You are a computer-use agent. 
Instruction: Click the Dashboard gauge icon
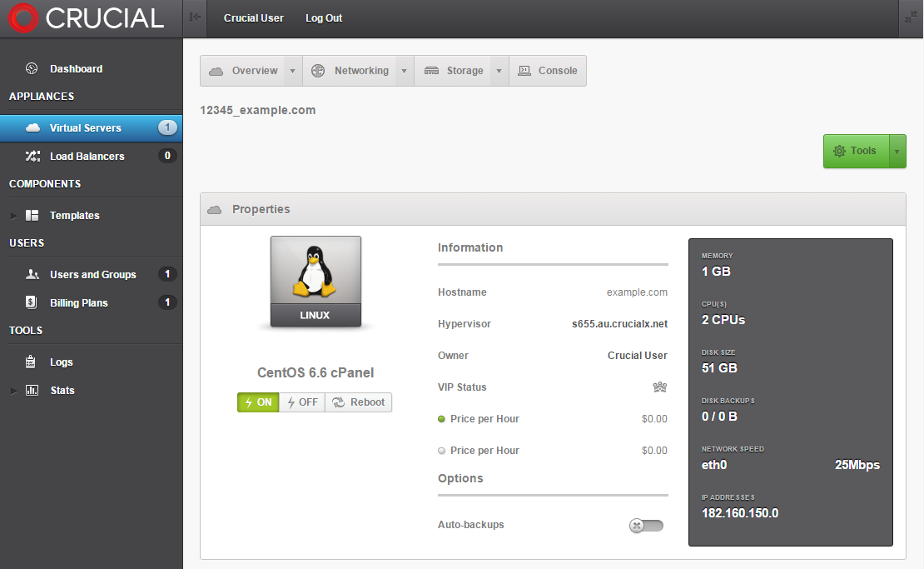click(32, 69)
